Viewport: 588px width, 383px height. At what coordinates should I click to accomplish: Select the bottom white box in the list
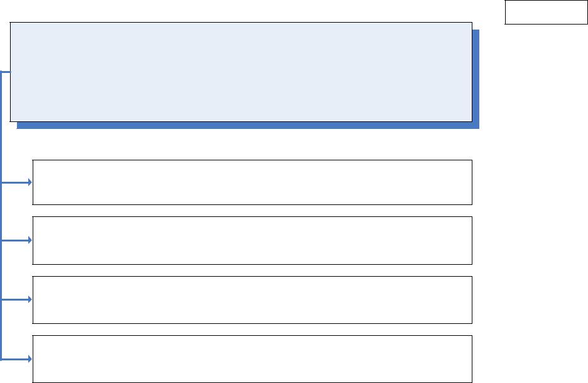point(253,359)
